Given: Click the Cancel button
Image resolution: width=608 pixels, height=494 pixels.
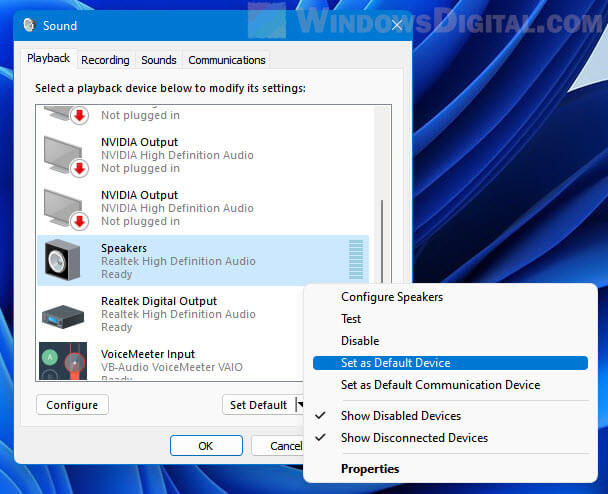Looking at the screenshot, I should (x=278, y=446).
